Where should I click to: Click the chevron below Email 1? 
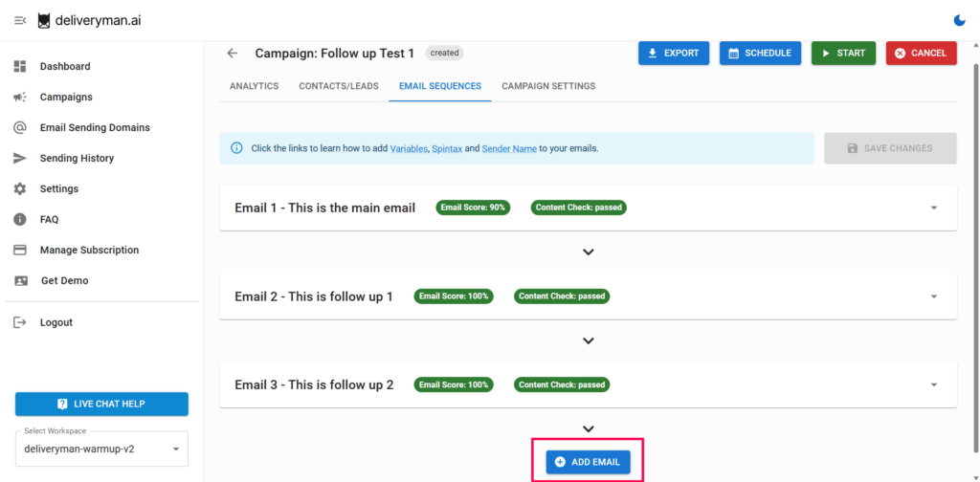tap(588, 252)
